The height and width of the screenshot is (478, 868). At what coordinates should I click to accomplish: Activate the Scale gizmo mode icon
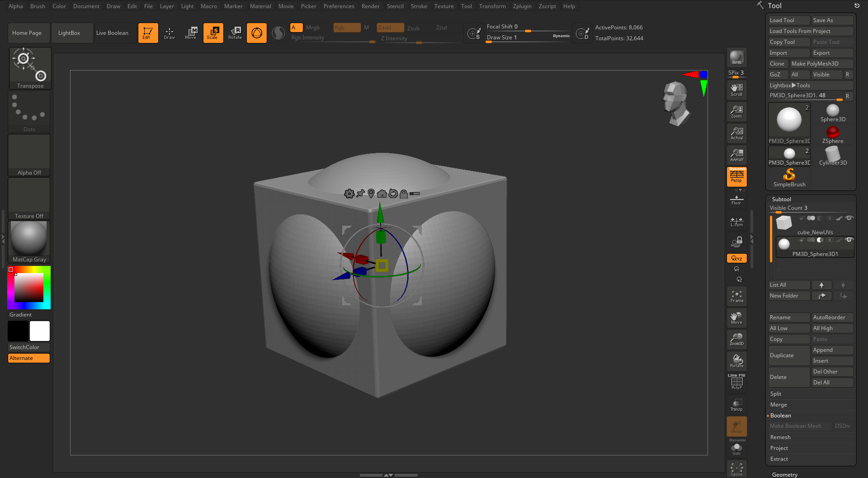click(213, 33)
